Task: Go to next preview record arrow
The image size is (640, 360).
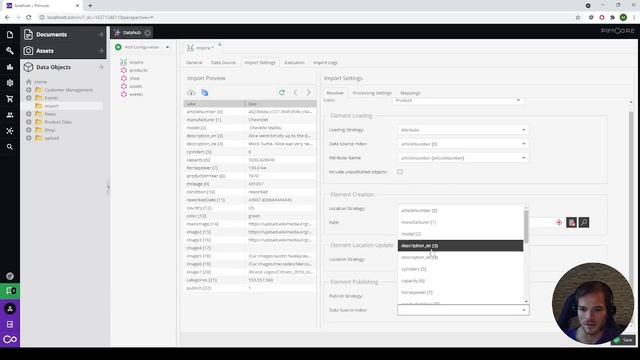Action: 309,93
